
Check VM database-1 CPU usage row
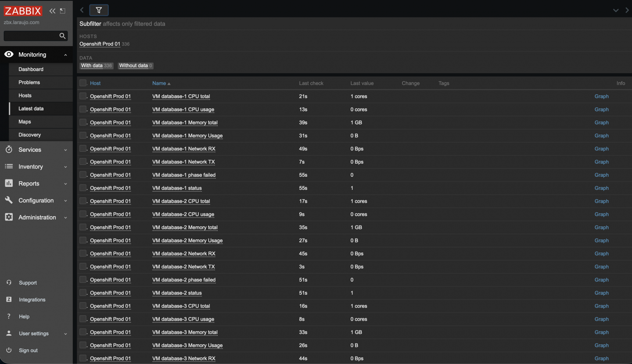click(x=83, y=109)
